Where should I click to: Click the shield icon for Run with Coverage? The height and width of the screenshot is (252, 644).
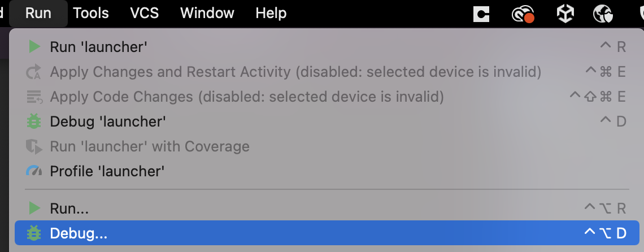click(34, 146)
